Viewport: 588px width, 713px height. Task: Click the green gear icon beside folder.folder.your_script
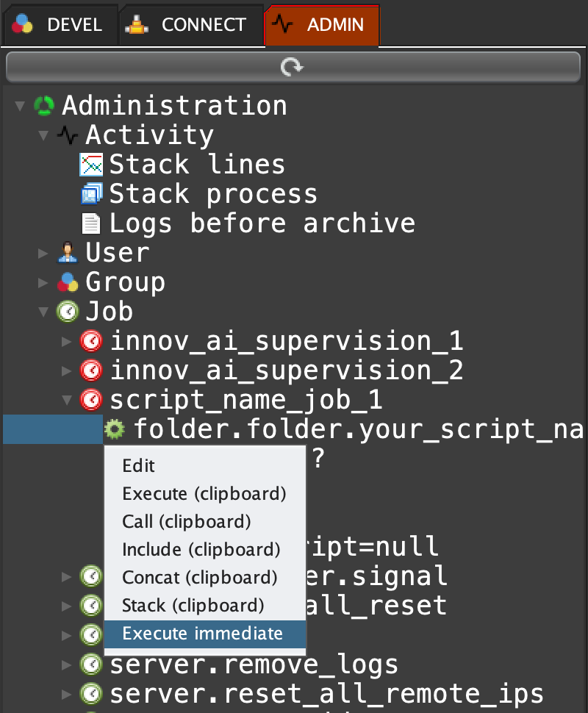[115, 429]
